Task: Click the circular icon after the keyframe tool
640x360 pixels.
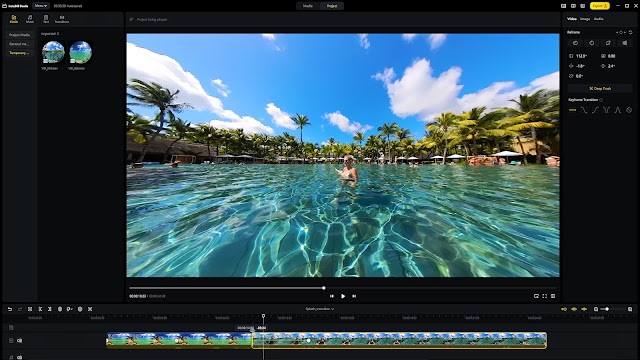Action: (x=80, y=309)
